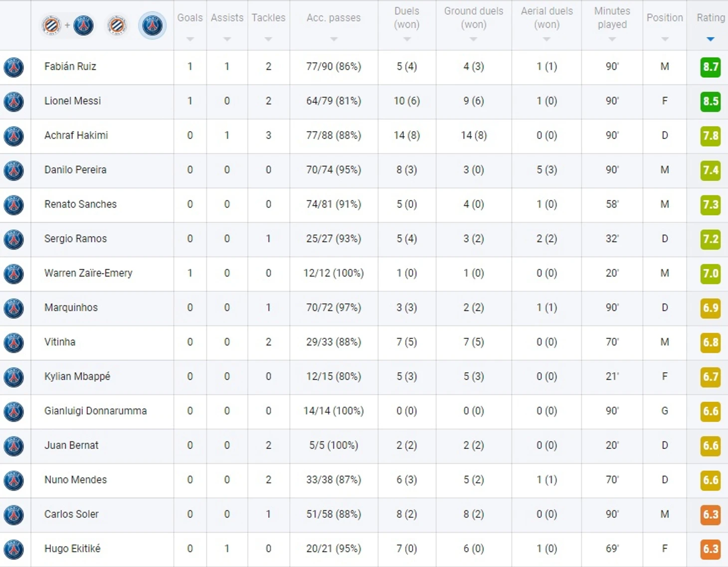Click PSG crest next to Lionel Messi

[14, 102]
